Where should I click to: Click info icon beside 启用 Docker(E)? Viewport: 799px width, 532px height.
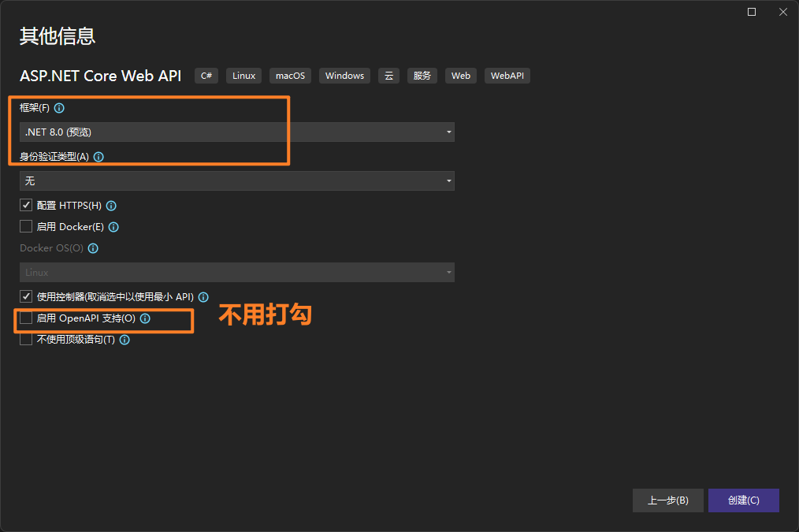(x=113, y=227)
